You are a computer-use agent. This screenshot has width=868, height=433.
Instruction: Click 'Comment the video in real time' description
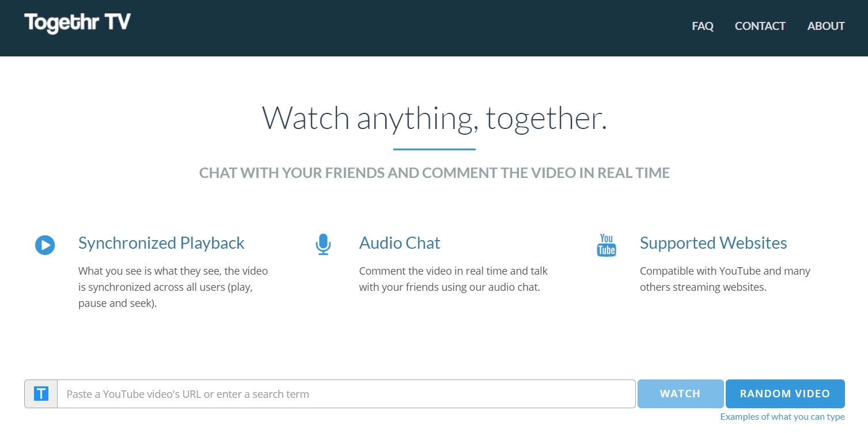(453, 279)
